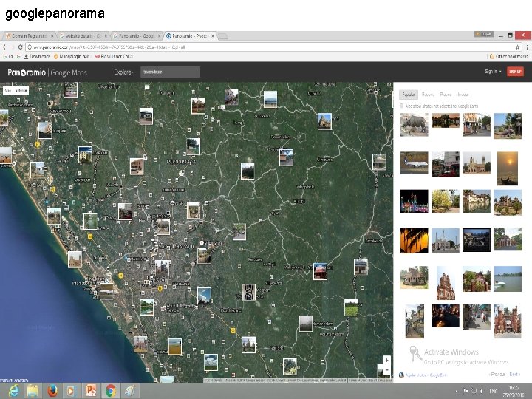The width and height of the screenshot is (532, 399).
Task: Select the Popular tab
Action: point(408,95)
